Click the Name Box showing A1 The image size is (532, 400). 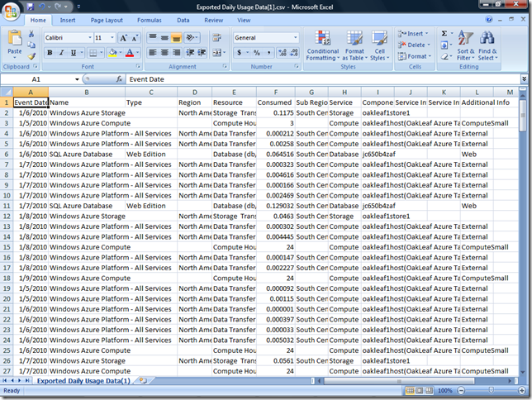pyautogui.click(x=36, y=79)
